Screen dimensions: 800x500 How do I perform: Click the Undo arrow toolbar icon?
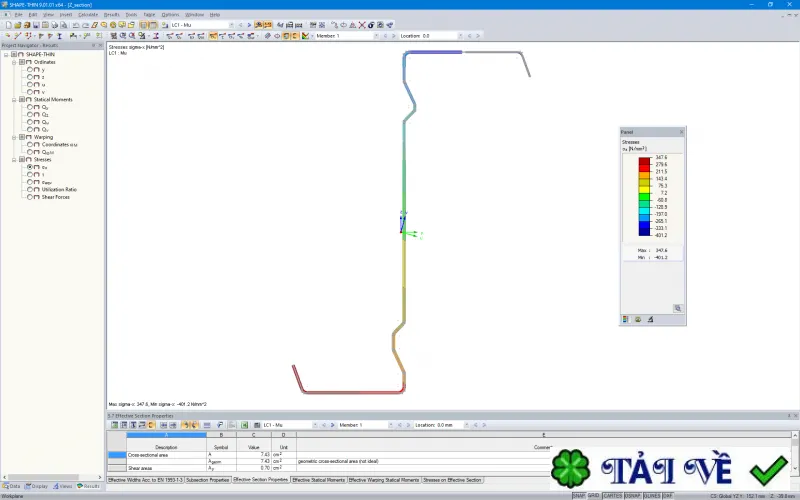pos(76,24)
